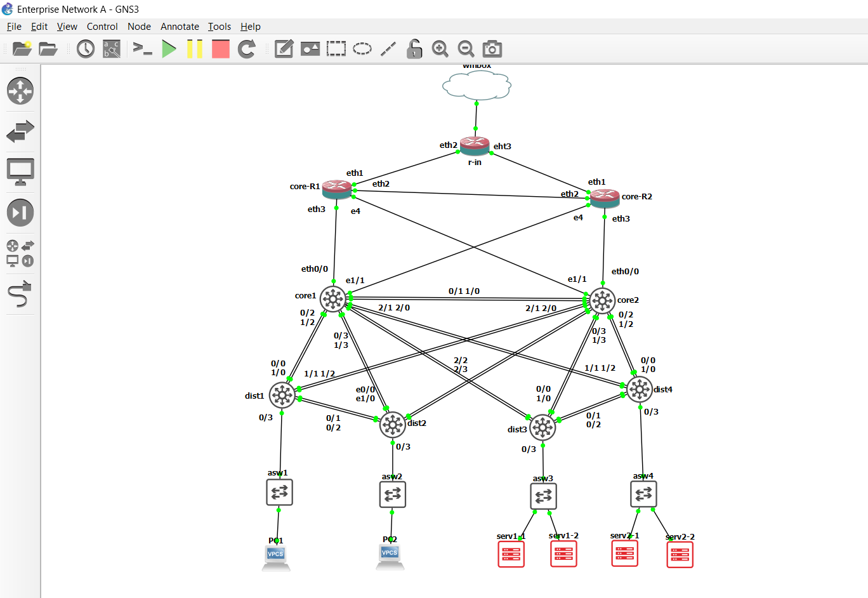Toggle the lock/unlock items padlock
This screenshot has height=598, width=868.
(414, 49)
